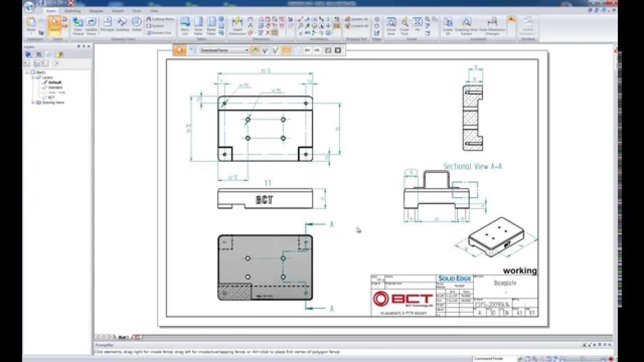Activate the Smart Dimension tool
Image resolution: width=644 pixels, height=362 pixels.
(x=237, y=25)
